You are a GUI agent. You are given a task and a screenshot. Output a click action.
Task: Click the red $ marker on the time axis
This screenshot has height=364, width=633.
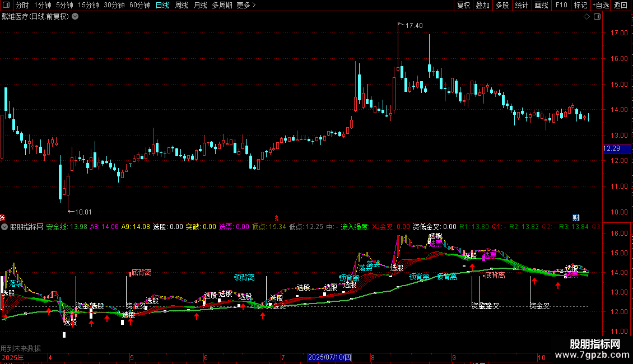(x=277, y=218)
